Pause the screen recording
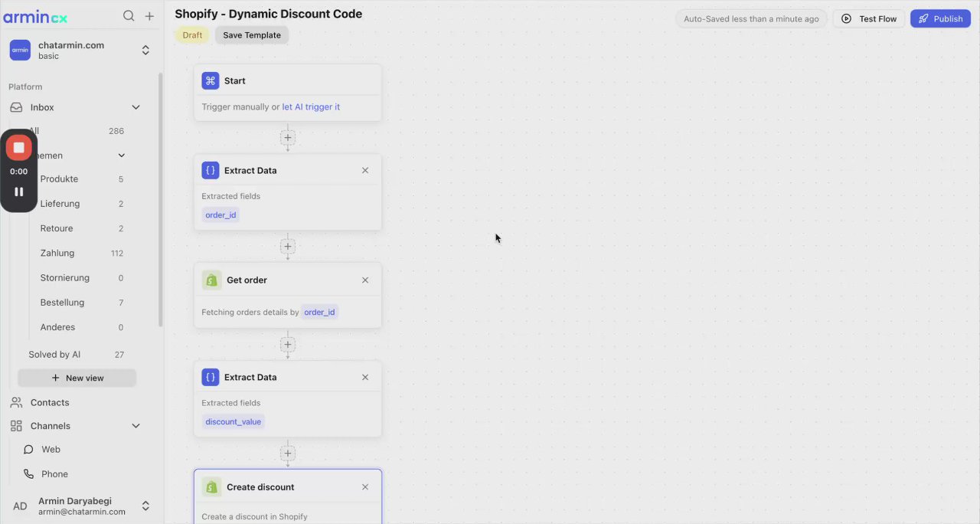980x524 pixels. [x=19, y=192]
